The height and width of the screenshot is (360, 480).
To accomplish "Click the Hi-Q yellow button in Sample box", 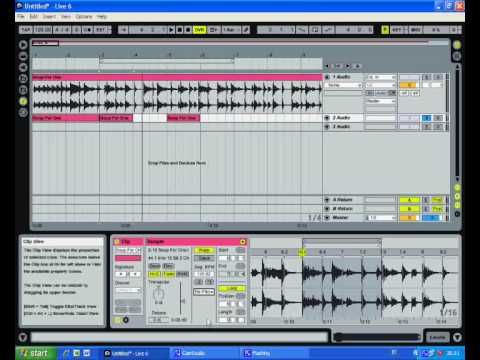I will click(154, 274).
